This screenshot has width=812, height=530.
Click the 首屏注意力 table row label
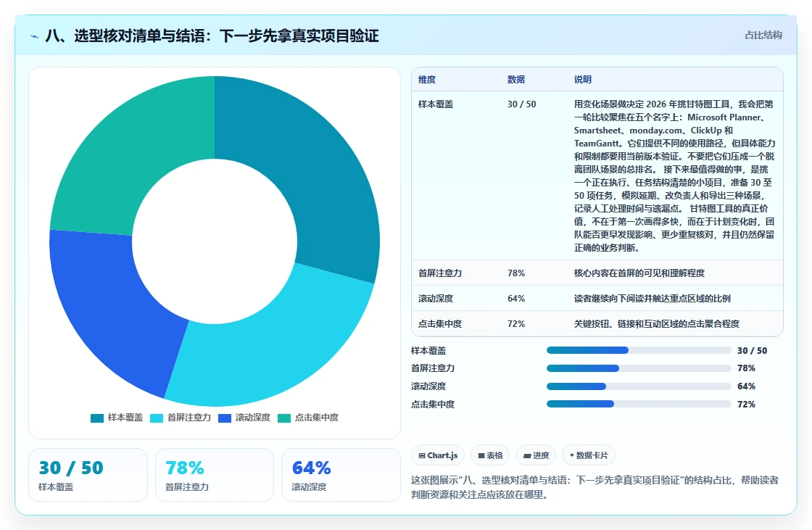[439, 273]
